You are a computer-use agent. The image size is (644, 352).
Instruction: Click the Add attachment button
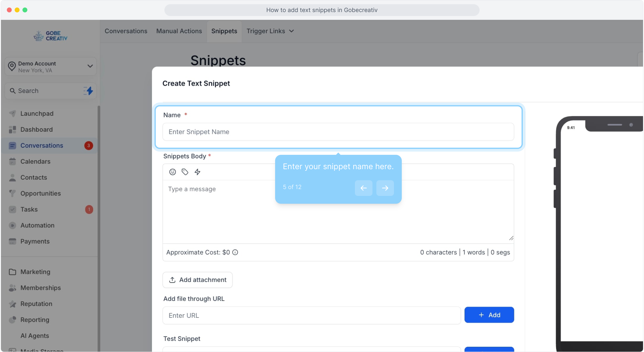click(x=197, y=280)
